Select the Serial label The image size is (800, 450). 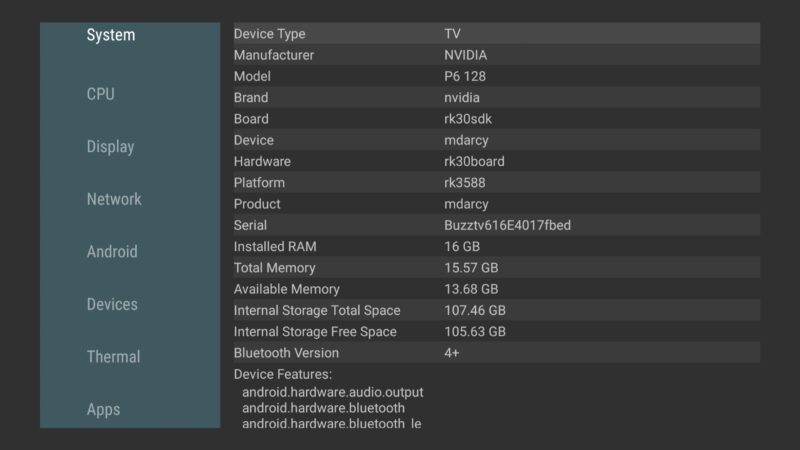[x=250, y=226]
